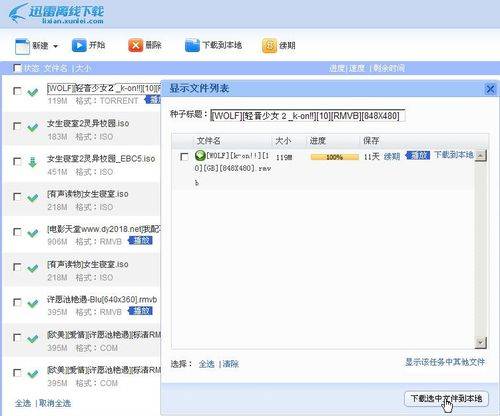
Task: Click completed checkmark of 电影天堂 task
Action: [x=32, y=233]
